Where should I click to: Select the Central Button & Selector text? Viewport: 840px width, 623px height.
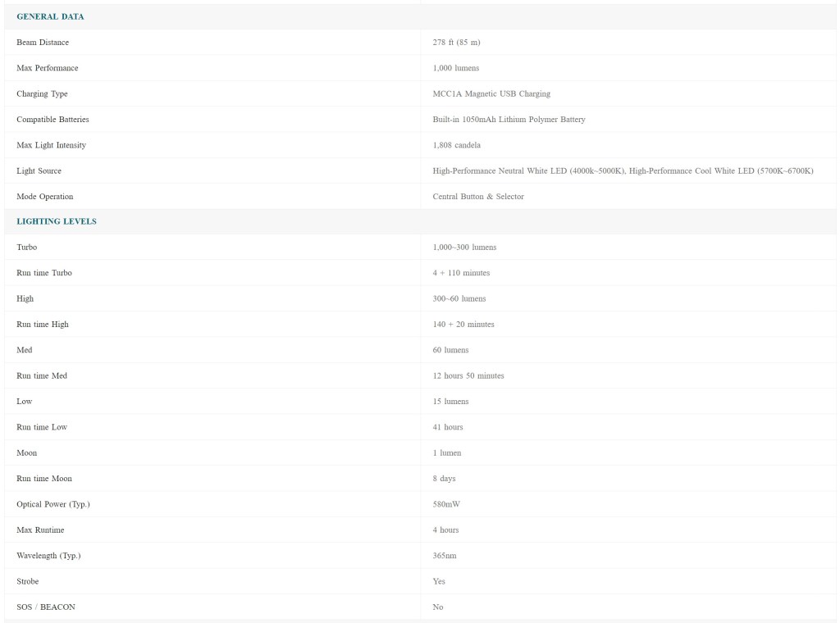pyautogui.click(x=478, y=197)
